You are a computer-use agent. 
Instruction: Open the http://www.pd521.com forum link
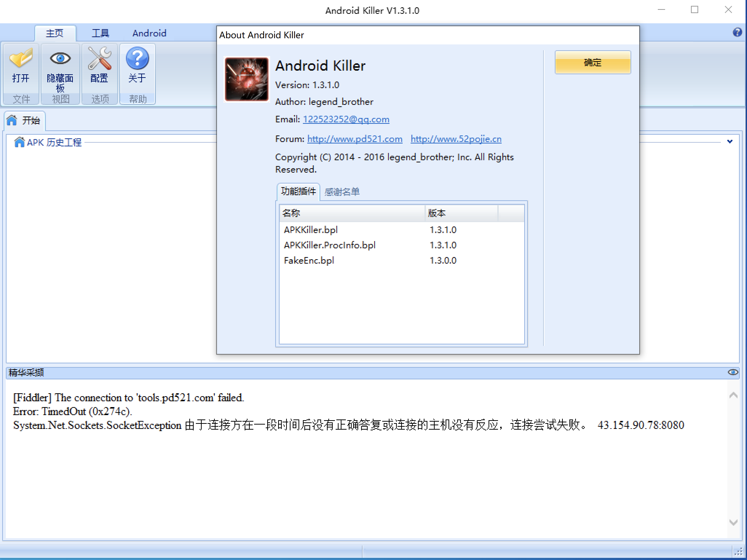point(355,139)
